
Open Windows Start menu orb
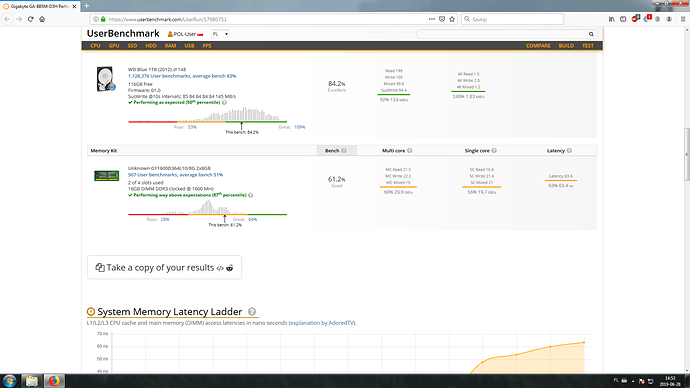tap(10, 381)
